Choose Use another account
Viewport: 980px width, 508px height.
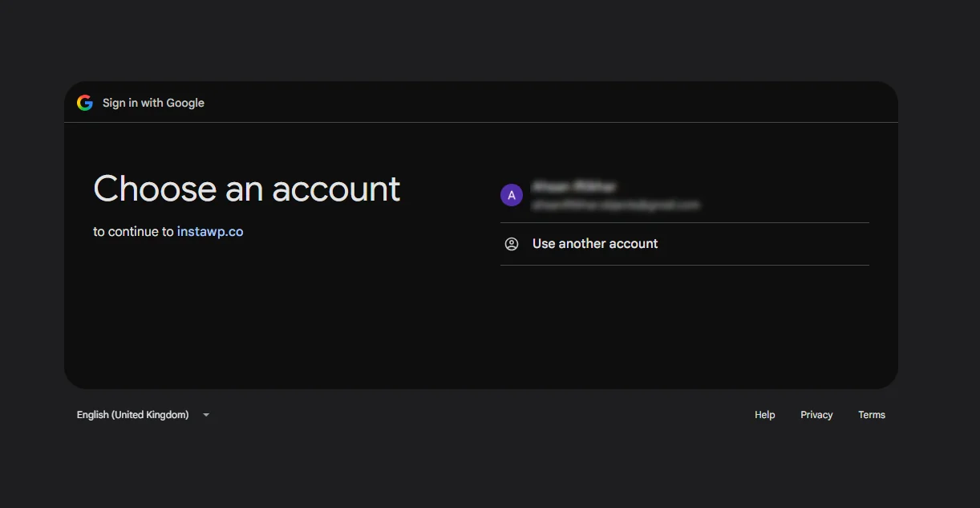[685, 244]
